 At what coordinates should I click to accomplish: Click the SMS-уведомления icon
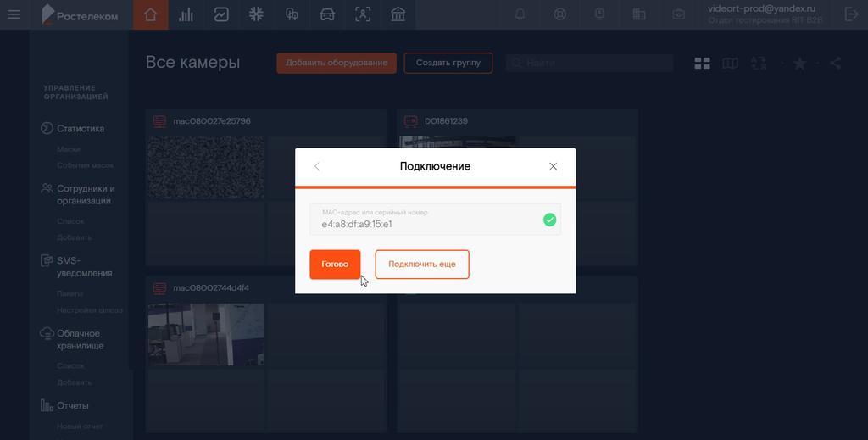[47, 260]
